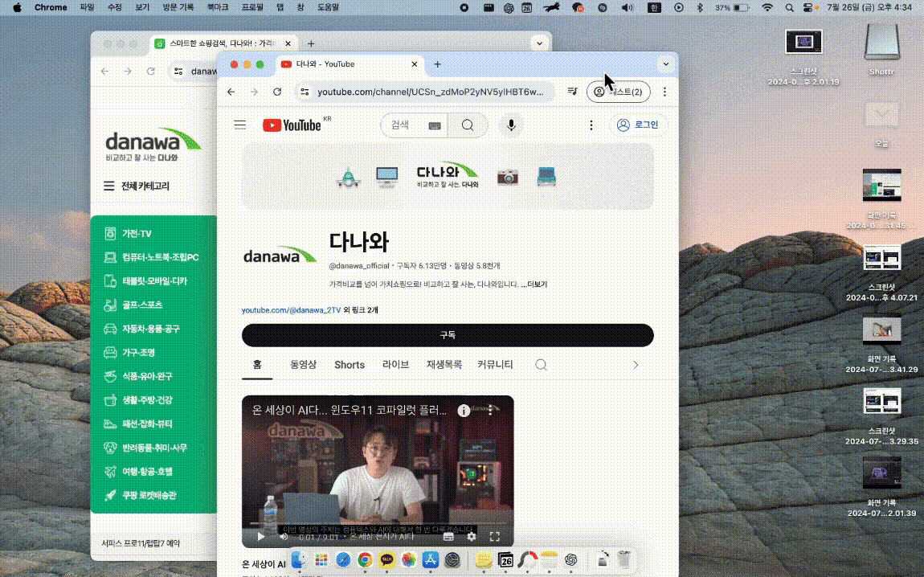This screenshot has width=924, height=577.
Task: Toggle subtitles on the featured video
Action: (448, 536)
